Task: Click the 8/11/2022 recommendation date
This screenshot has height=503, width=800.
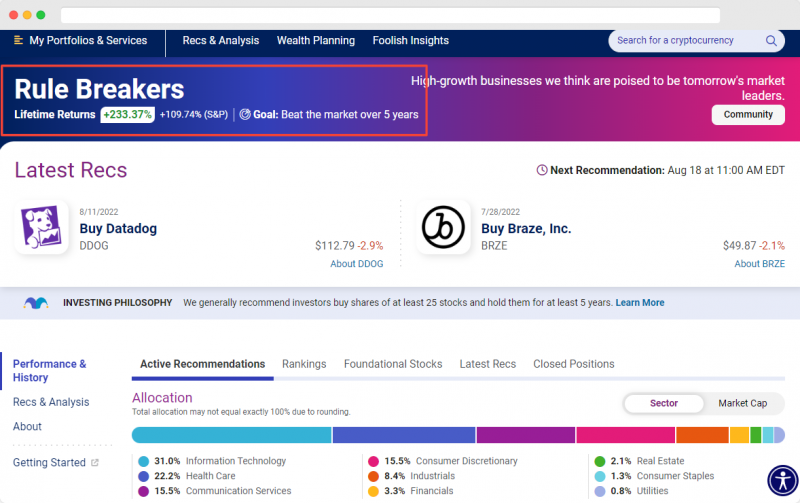Action: [x=98, y=212]
